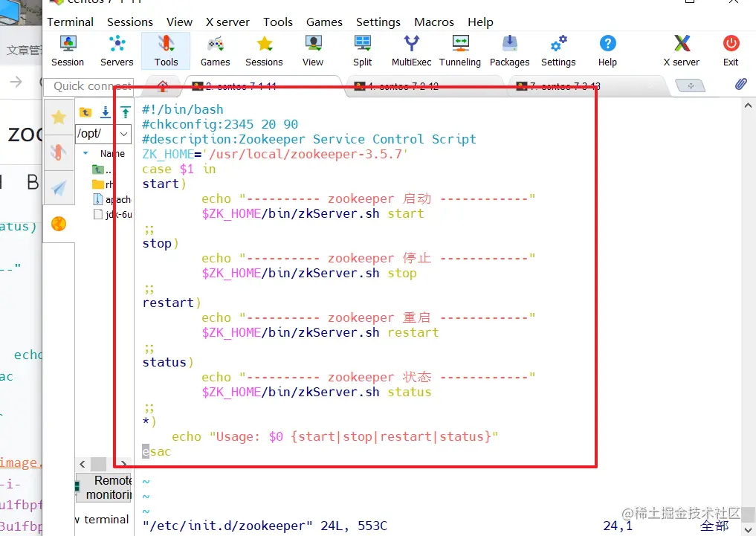
Task: Click the parent folder icon in file browser
Action: 85,112
